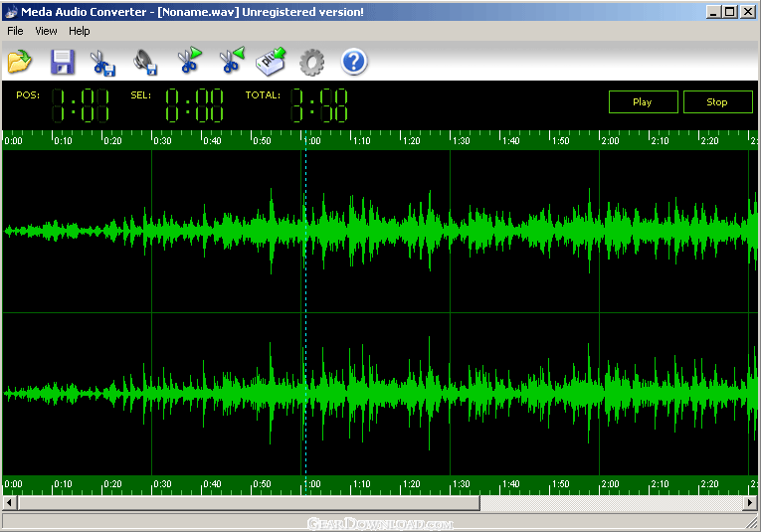This screenshot has height=532, width=761.
Task: Click the TOTAL time display
Action: pyautogui.click(x=319, y=104)
